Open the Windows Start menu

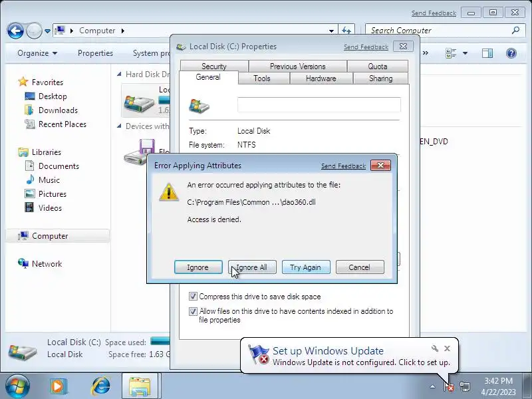[x=17, y=386]
